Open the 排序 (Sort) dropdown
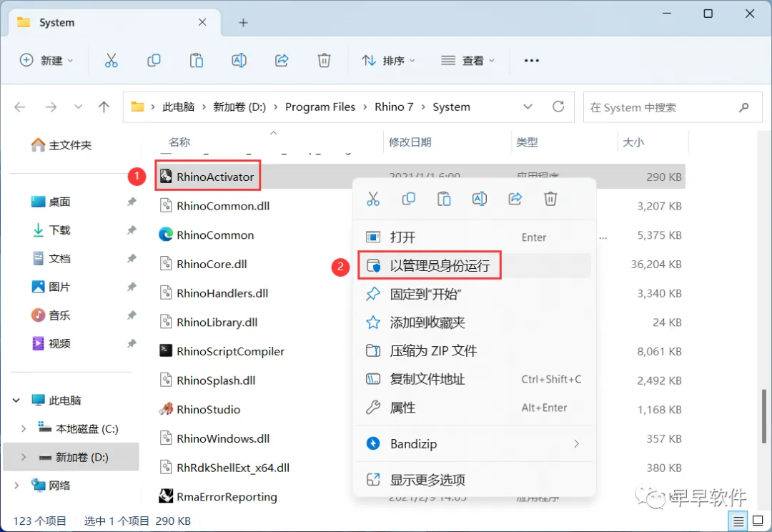Viewport: 772px width, 532px height. [x=389, y=61]
